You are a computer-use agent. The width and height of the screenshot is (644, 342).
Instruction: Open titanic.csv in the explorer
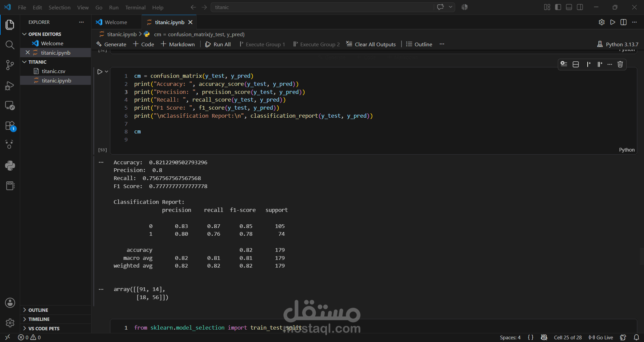click(x=55, y=71)
